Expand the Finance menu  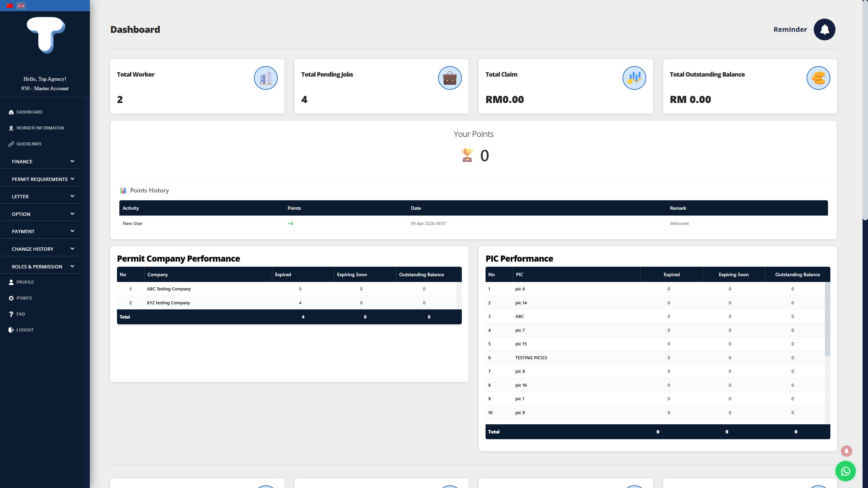point(40,161)
